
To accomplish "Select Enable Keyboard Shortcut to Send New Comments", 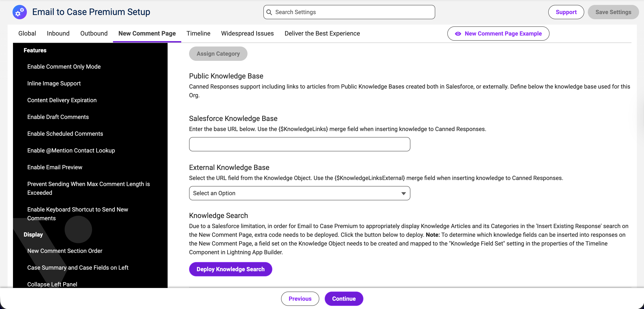I will click(x=77, y=214).
